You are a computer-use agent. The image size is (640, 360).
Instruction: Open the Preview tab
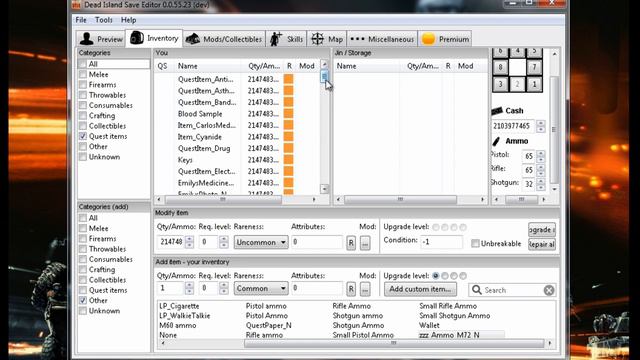101,39
